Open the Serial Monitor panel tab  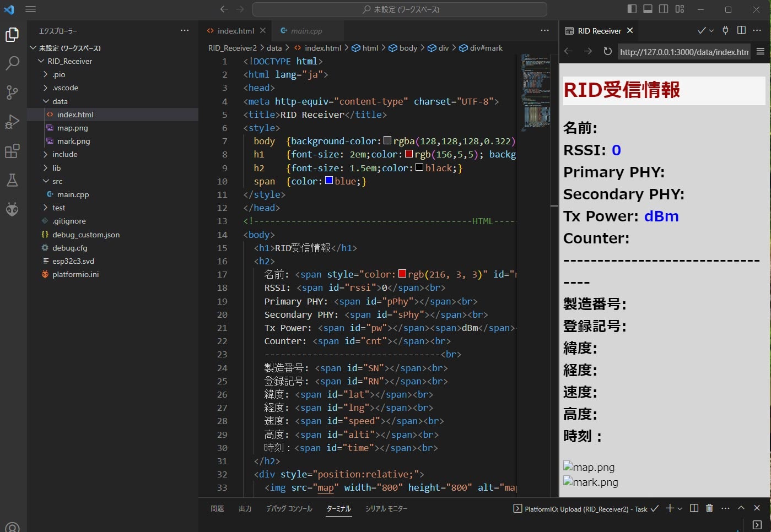386,508
